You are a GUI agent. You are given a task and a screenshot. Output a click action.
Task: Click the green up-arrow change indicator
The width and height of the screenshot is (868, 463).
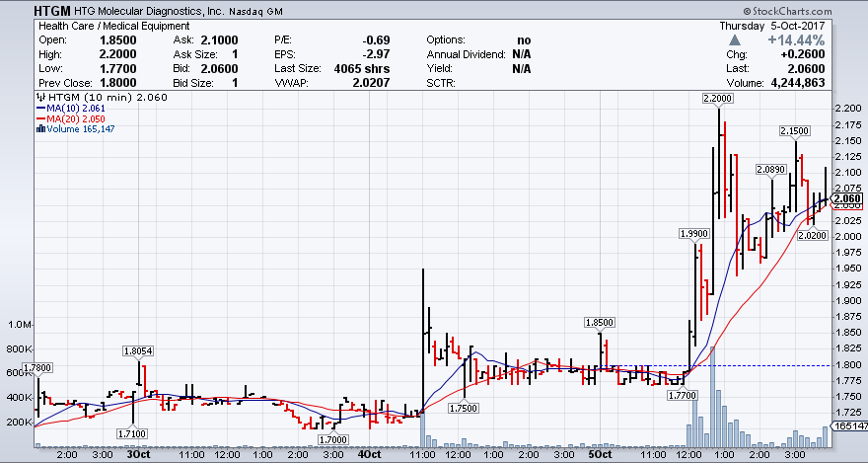734,40
